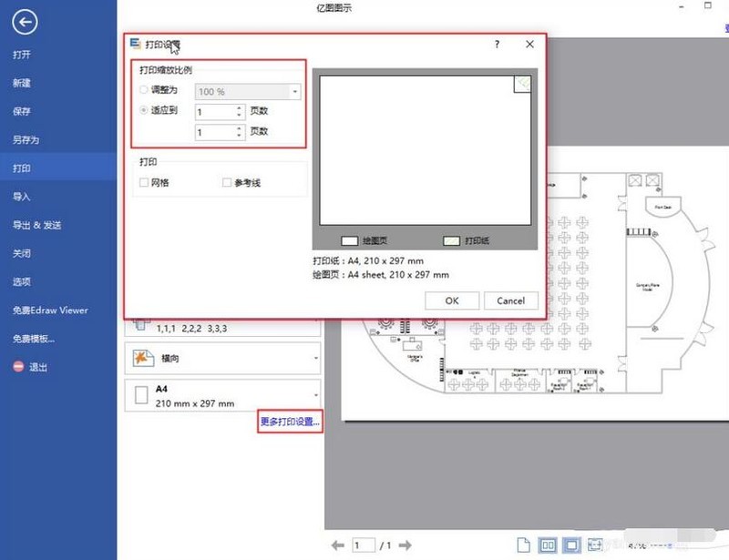Go to next page arrow

405,545
